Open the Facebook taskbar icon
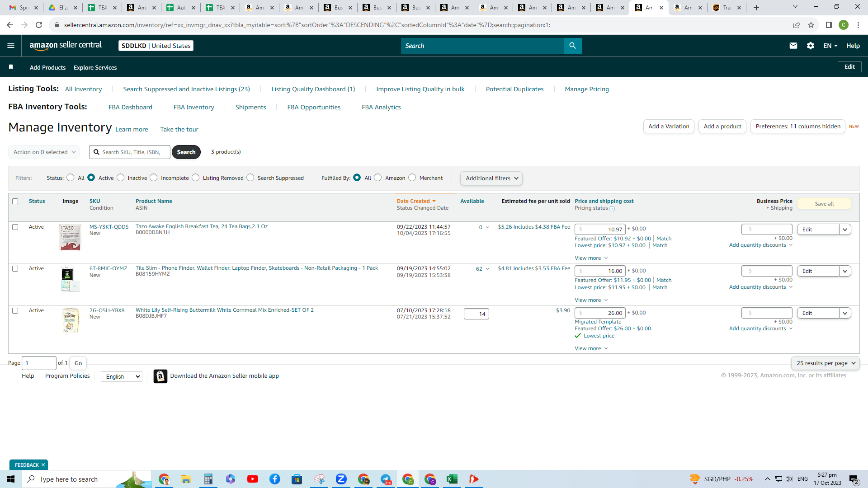The width and height of the screenshot is (868, 488). tap(275, 479)
